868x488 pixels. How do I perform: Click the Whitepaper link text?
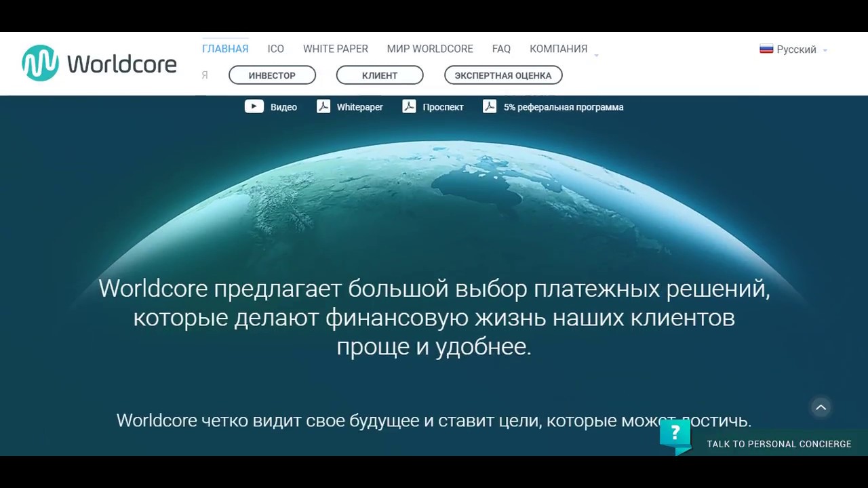[360, 107]
